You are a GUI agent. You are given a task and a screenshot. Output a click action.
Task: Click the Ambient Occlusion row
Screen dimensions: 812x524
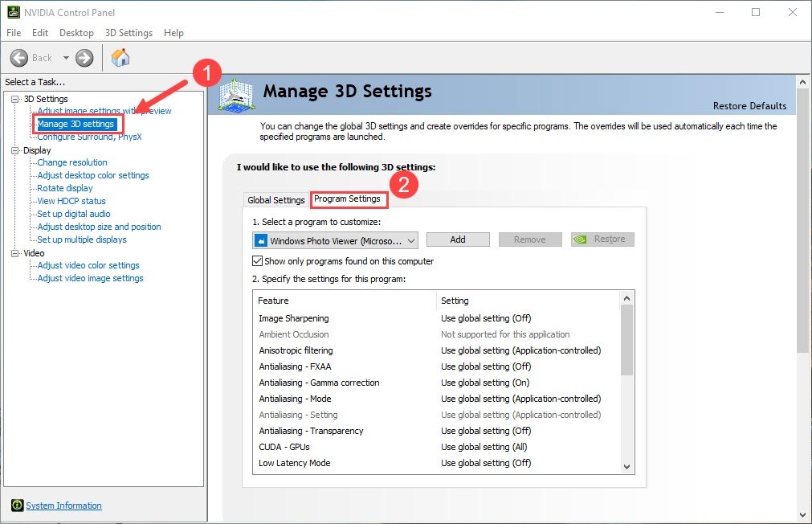[x=437, y=334]
